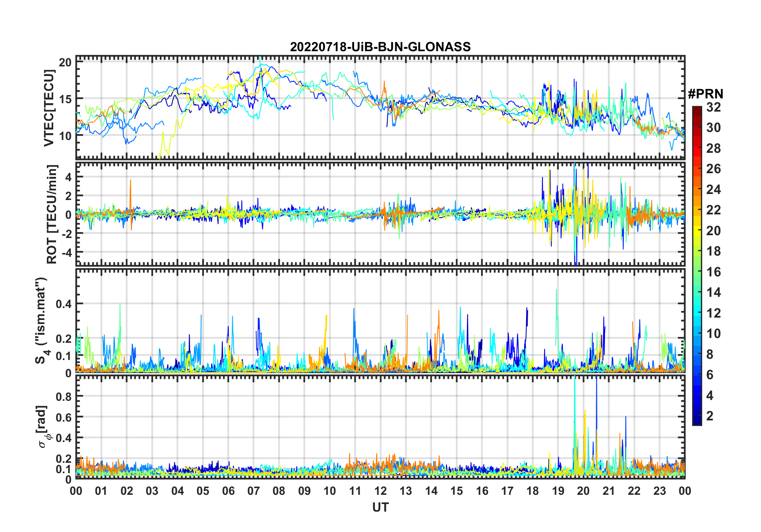Click hour label 23 on the UT axis
Image resolution: width=761 pixels, height=532 pixels.
[660, 491]
